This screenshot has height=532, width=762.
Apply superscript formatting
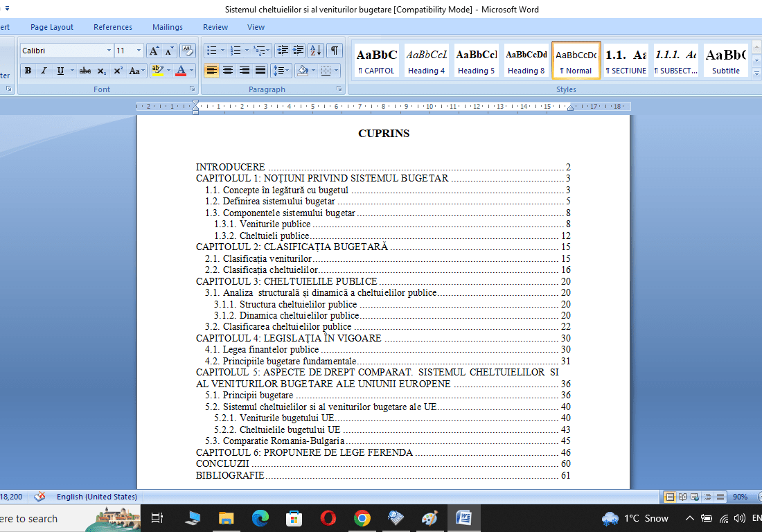click(x=118, y=71)
